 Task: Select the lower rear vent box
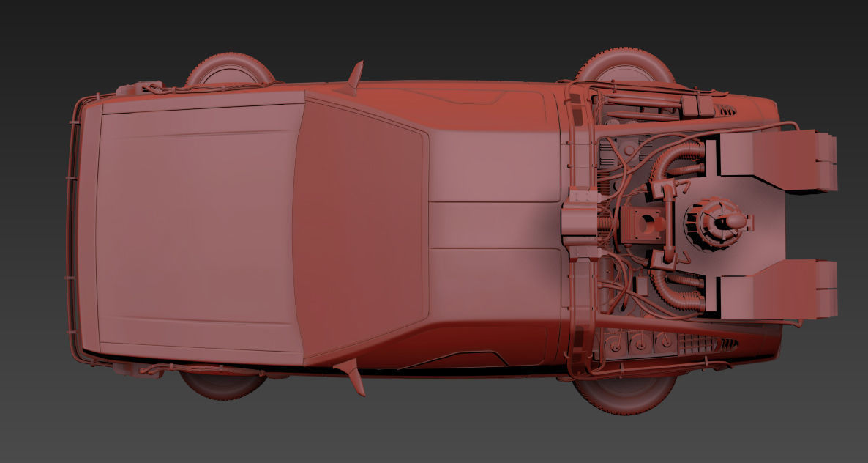(778, 289)
